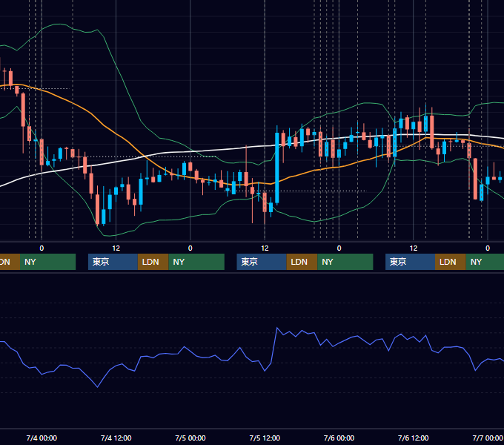The width and height of the screenshot is (504, 445).
Task: Click the 7/5 12:00 date label
Action: (265, 438)
